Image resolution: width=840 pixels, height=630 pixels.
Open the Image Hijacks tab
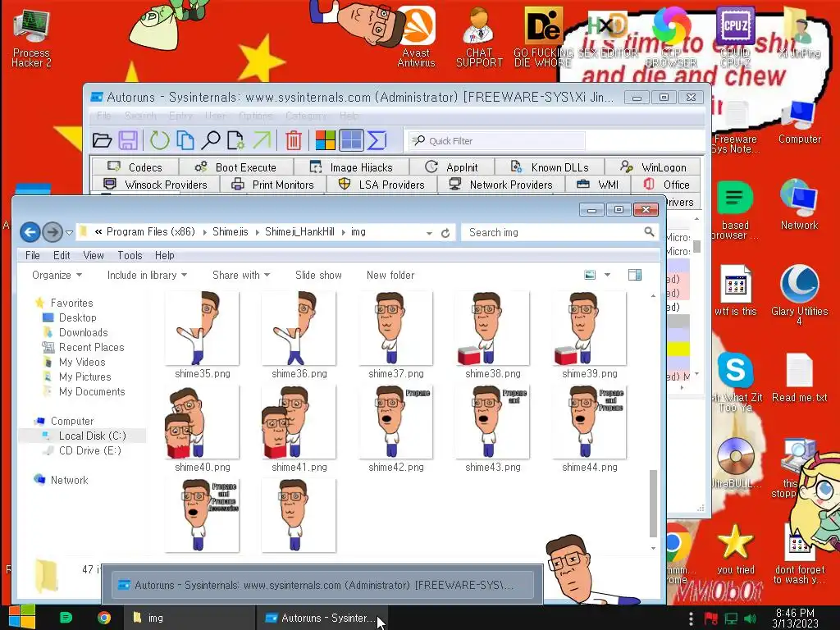(351, 167)
